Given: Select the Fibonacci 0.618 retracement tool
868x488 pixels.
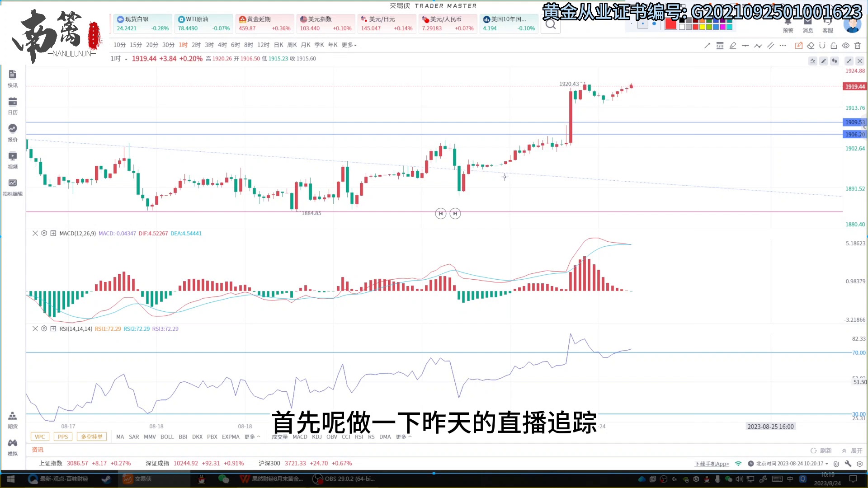Looking at the screenshot, I should (720, 45).
